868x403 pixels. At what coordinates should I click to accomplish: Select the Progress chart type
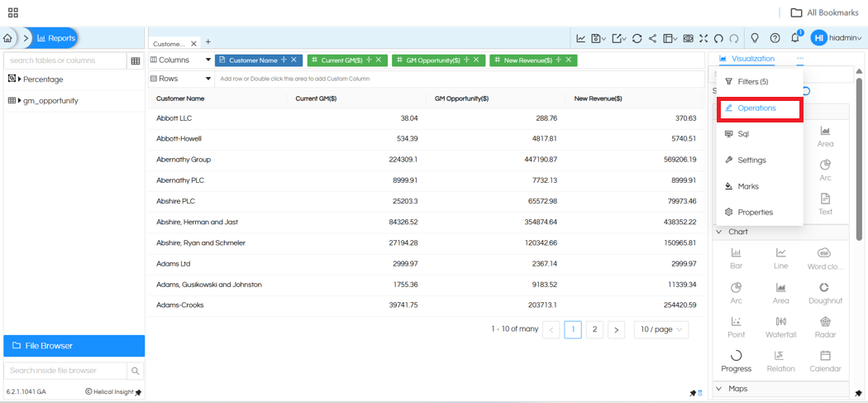tap(737, 362)
